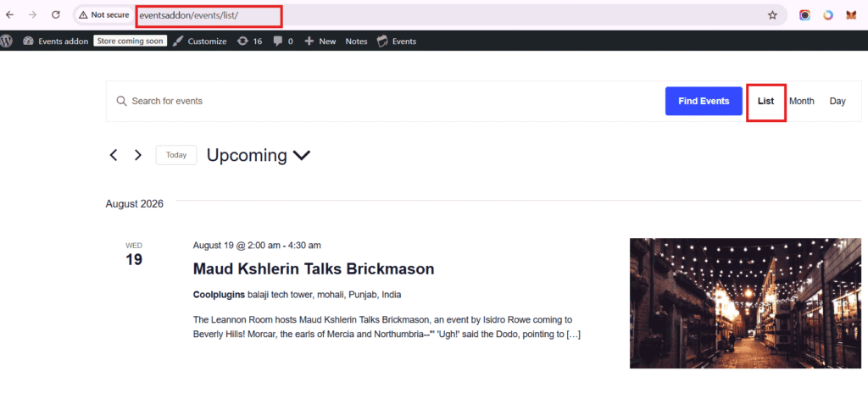This screenshot has height=404, width=868.
Task: Open the ring-shaped extension icon
Action: coord(828,15)
